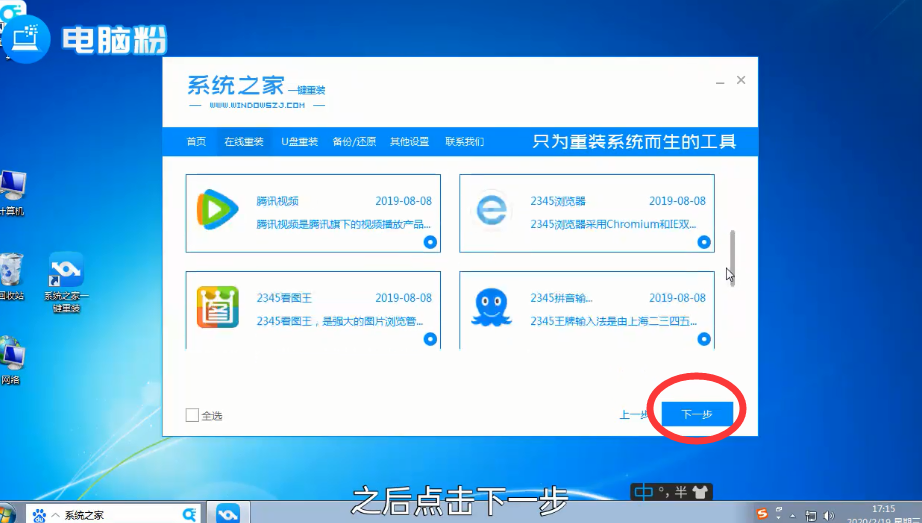Click the 回收站 recycle bin desktop icon

click(x=11, y=277)
